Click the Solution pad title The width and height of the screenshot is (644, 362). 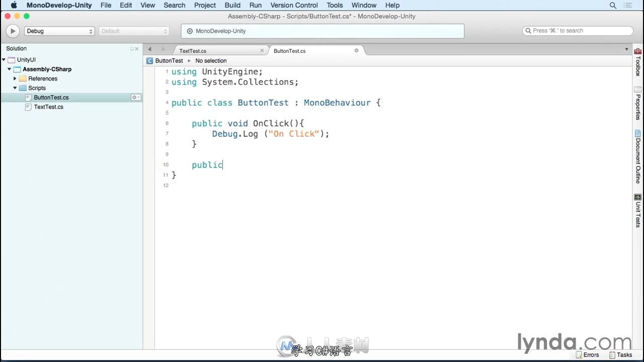point(17,49)
